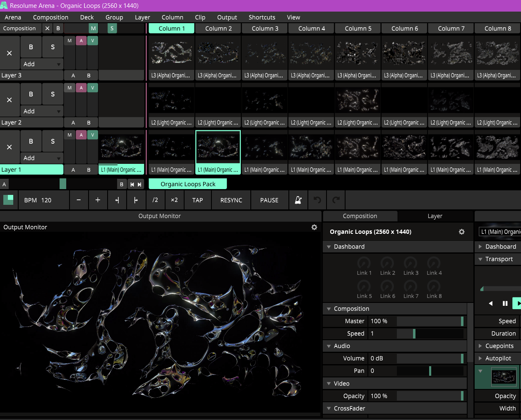Open the Deck menu

(x=87, y=17)
